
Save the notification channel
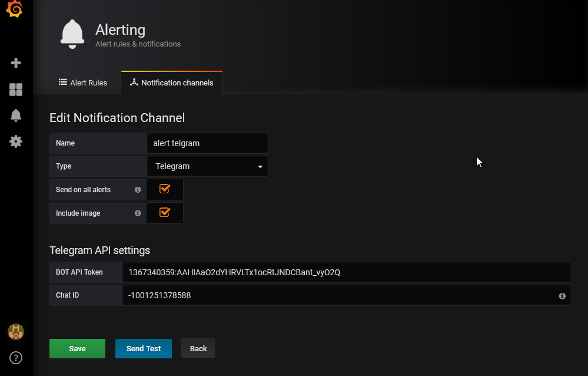(x=77, y=348)
